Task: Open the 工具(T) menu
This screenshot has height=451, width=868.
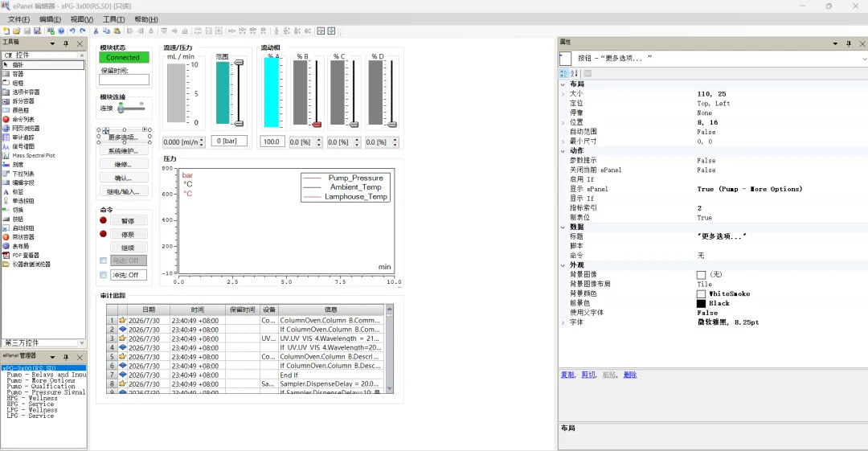Action: coord(114,19)
